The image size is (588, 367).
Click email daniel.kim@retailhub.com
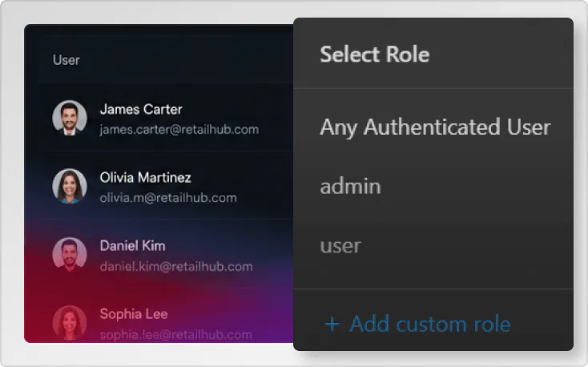coord(176,267)
